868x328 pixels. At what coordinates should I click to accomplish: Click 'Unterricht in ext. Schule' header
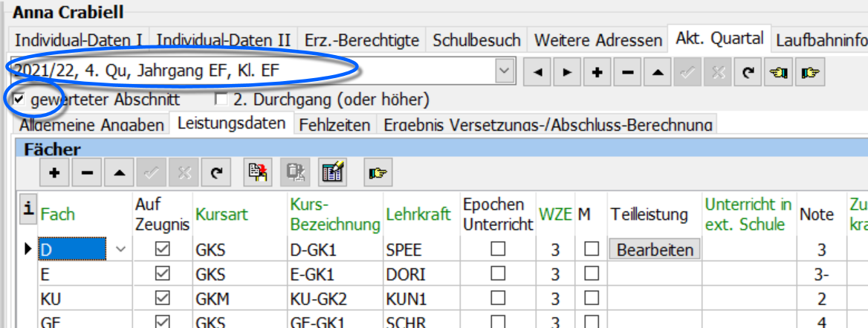click(x=748, y=214)
